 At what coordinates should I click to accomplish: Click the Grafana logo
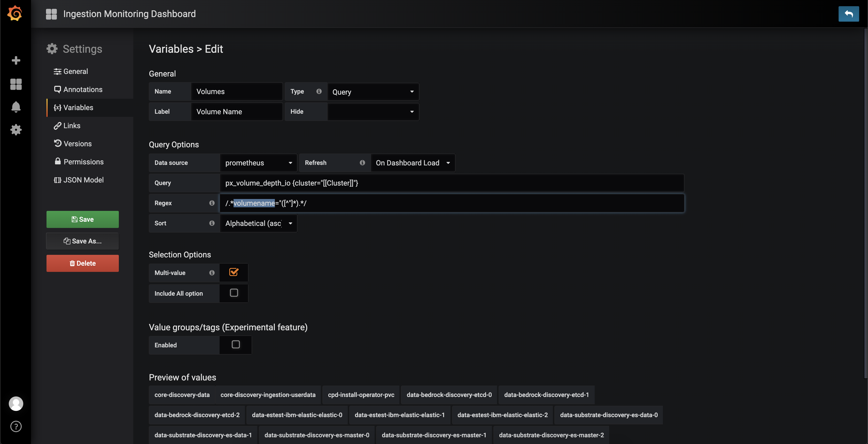(15, 13)
